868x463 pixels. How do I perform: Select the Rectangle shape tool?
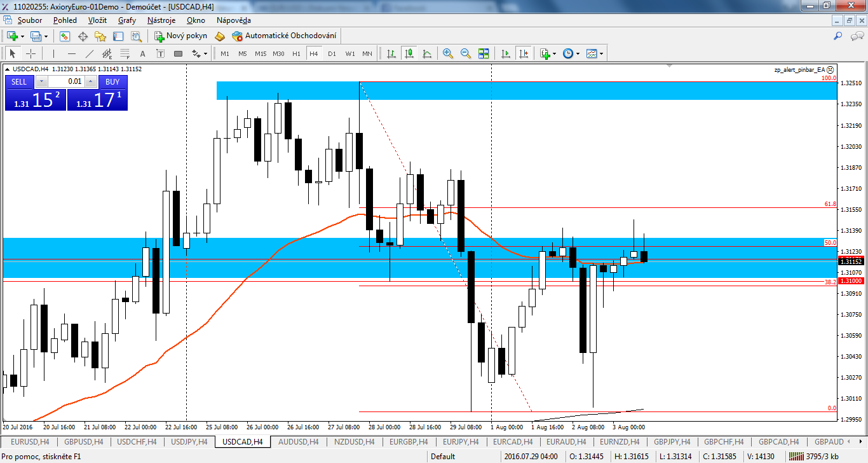[x=178, y=53]
